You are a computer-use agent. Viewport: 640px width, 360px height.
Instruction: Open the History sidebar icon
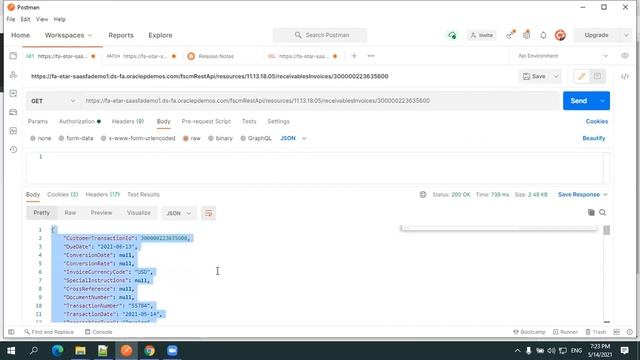pyautogui.click(x=13, y=149)
